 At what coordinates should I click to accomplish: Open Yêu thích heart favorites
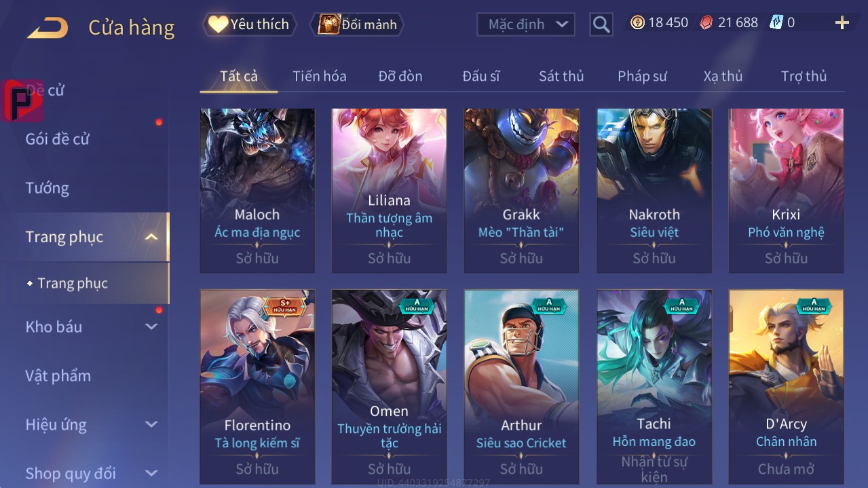(249, 24)
